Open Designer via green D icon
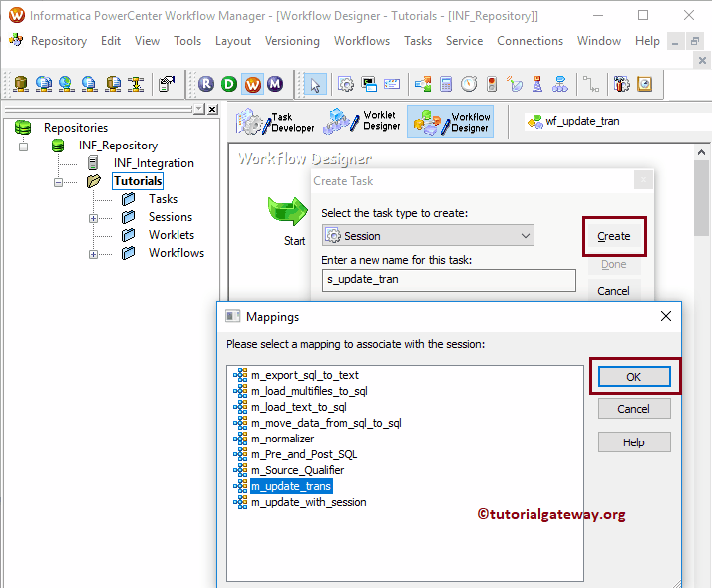 pyautogui.click(x=229, y=84)
